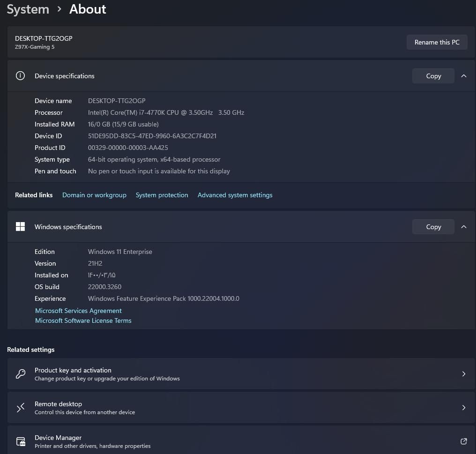Select Product key and activation row

(241, 374)
